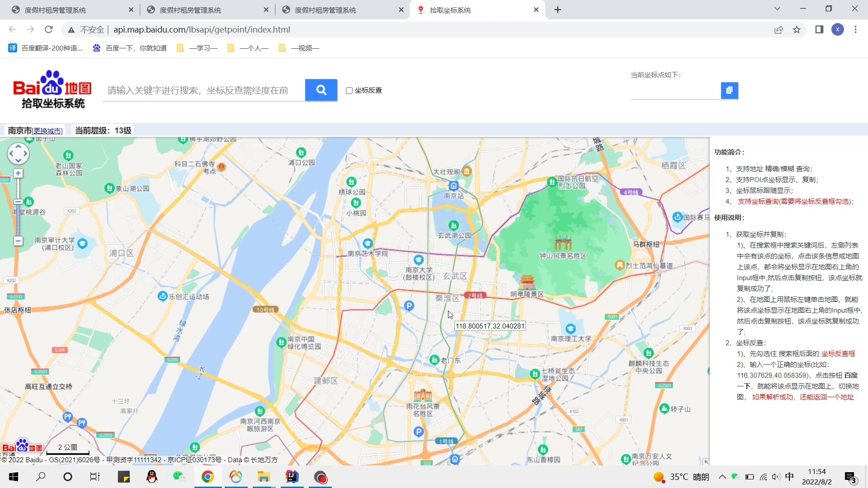Pan map right with compass arrow
The height and width of the screenshot is (488, 868).
click(25, 154)
